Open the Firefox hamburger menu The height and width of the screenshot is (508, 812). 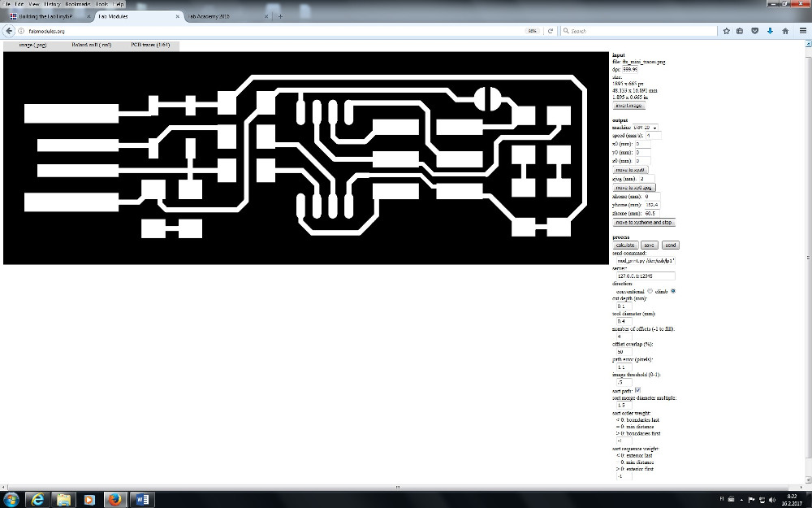point(803,31)
